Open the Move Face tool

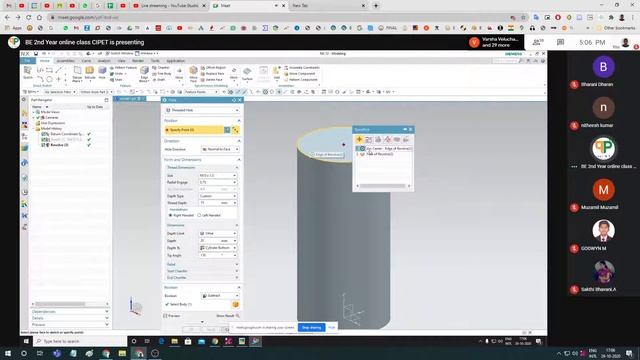pyautogui.click(x=193, y=74)
